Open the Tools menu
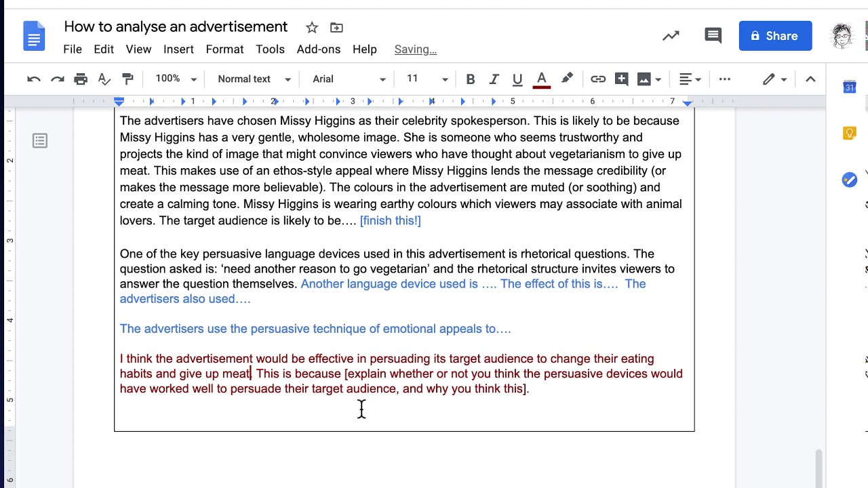Screen dimensions: 868x488 tap(270, 49)
